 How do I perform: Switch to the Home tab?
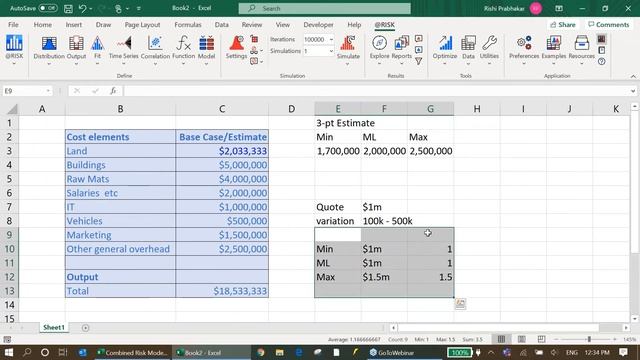pos(42,24)
